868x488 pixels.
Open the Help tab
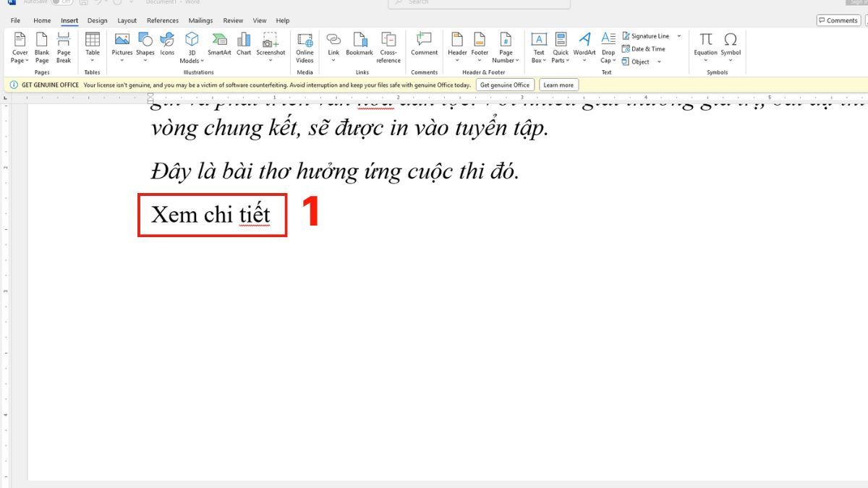[283, 21]
